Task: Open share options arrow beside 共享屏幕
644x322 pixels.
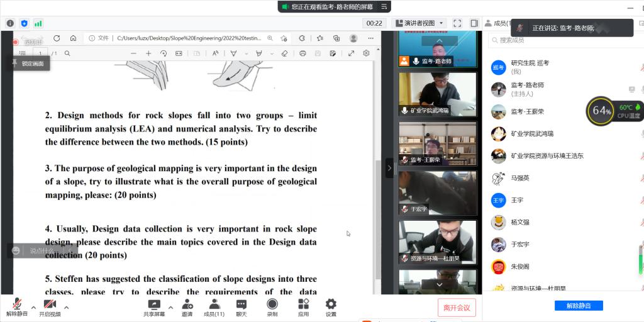Action: 171,308
